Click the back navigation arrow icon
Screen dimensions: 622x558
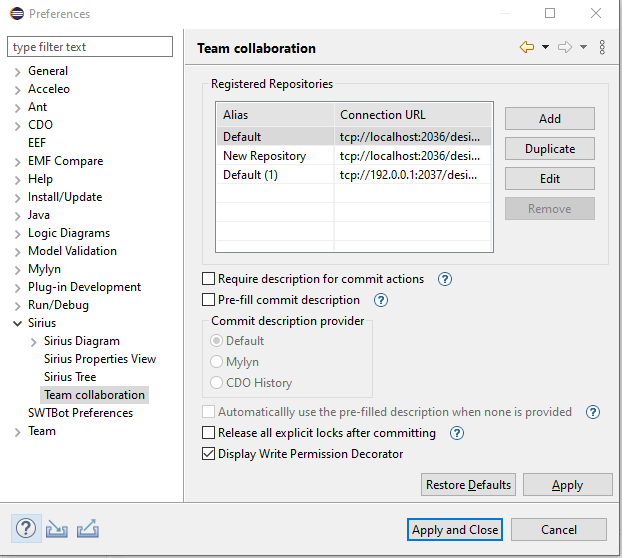coord(527,47)
